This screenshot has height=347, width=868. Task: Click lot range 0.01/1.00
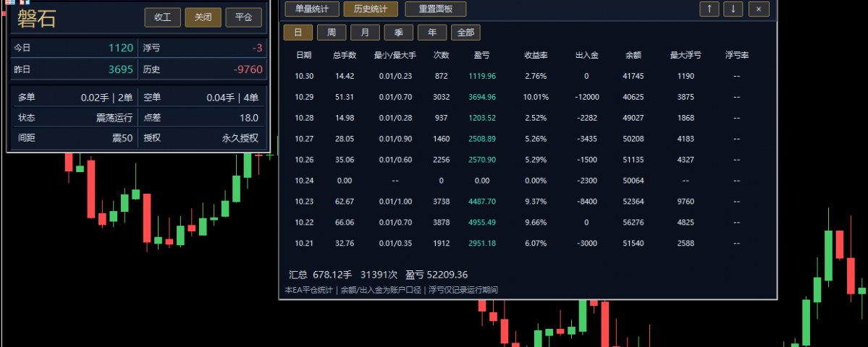pyautogui.click(x=395, y=202)
